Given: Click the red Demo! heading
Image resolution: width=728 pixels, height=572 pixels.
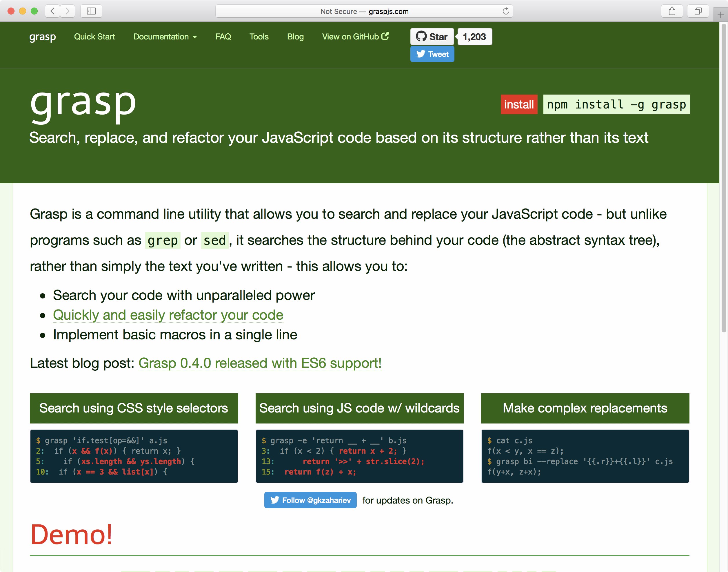Looking at the screenshot, I should (x=71, y=535).
